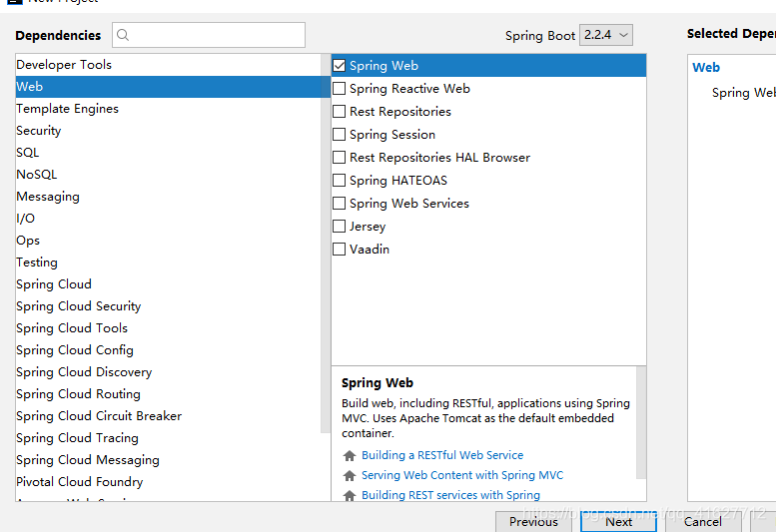This screenshot has width=776, height=532.
Task: Select Spring Cloud Tools category
Action: pyautogui.click(x=168, y=327)
